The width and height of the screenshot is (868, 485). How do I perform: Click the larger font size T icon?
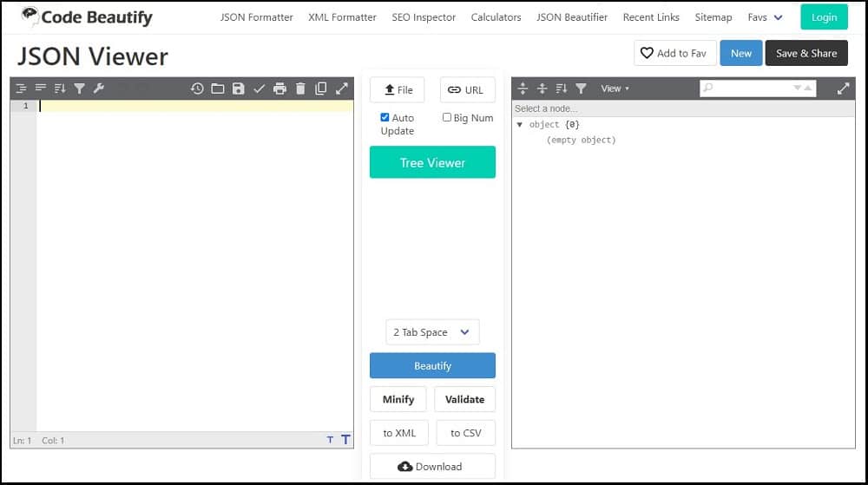point(345,440)
